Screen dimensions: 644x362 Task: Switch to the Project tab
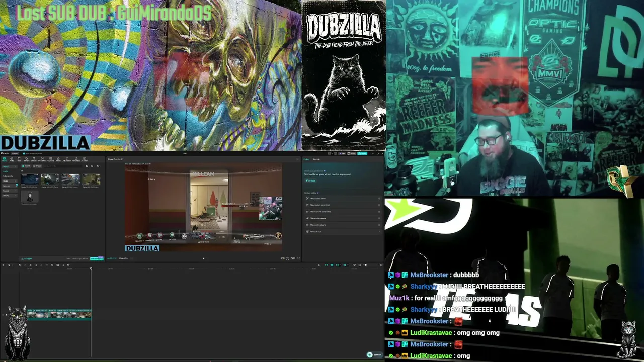[306, 159]
